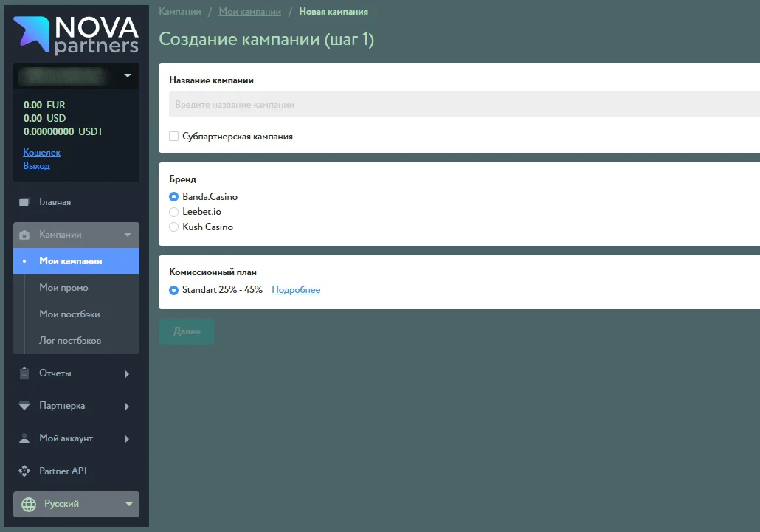The height and width of the screenshot is (532, 760).
Task: Click the globe icon next to Русский
Action: point(28,504)
